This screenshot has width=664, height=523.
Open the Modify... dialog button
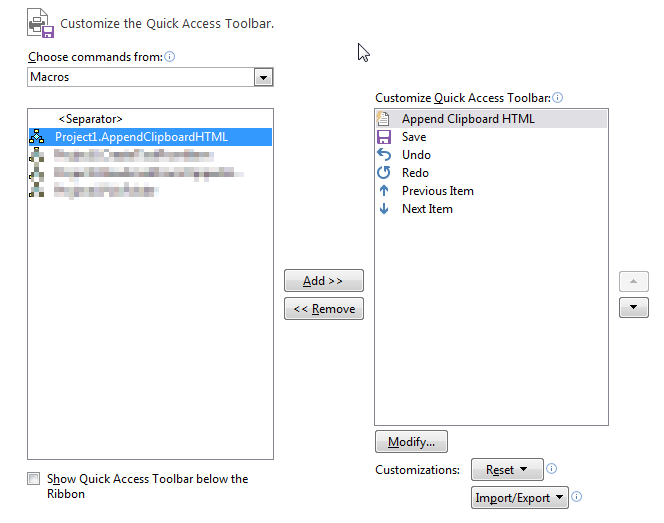[411, 442]
